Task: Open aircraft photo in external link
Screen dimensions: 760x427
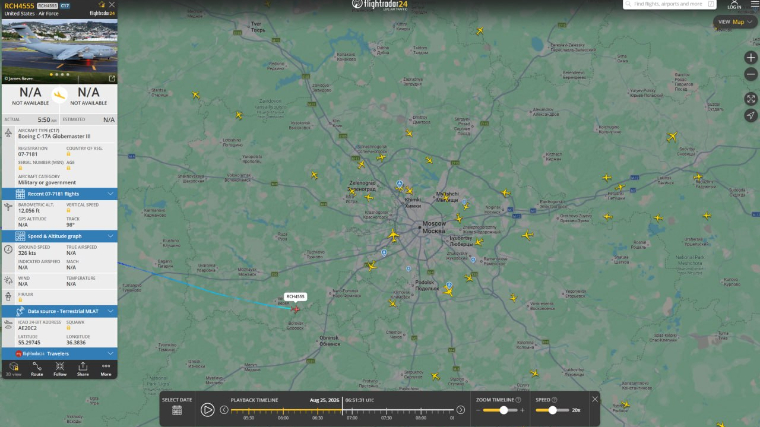Action: 112,79
